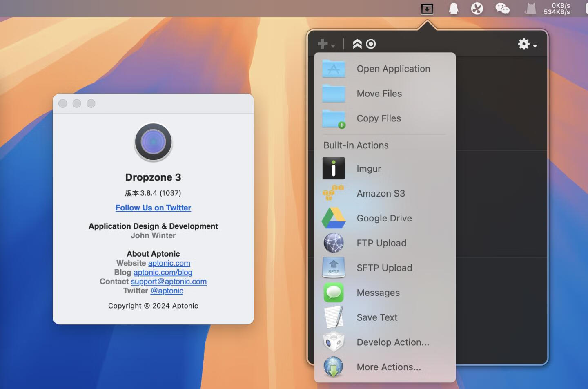
Task: Click the Dropzone 3 title text
Action: coord(153,177)
